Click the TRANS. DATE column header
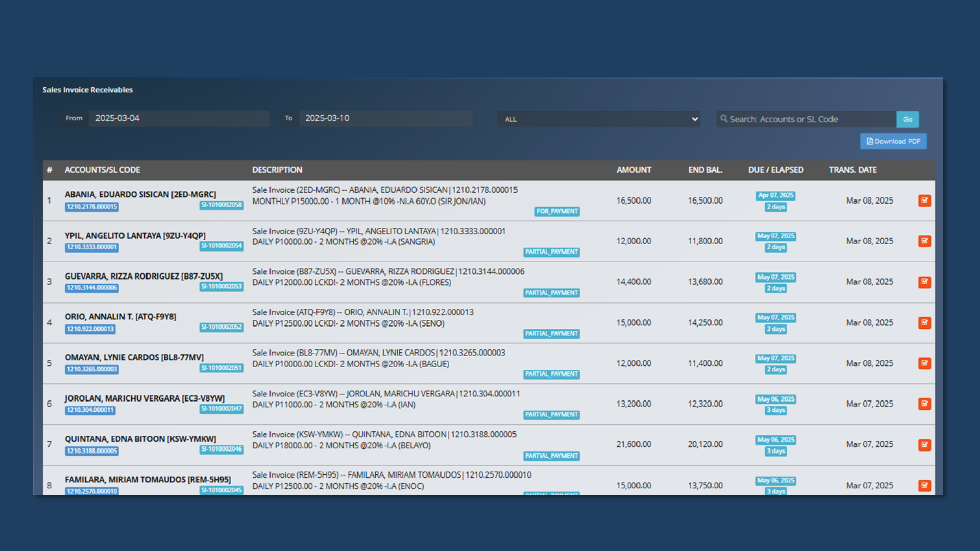This screenshot has width=980, height=551. coord(853,170)
